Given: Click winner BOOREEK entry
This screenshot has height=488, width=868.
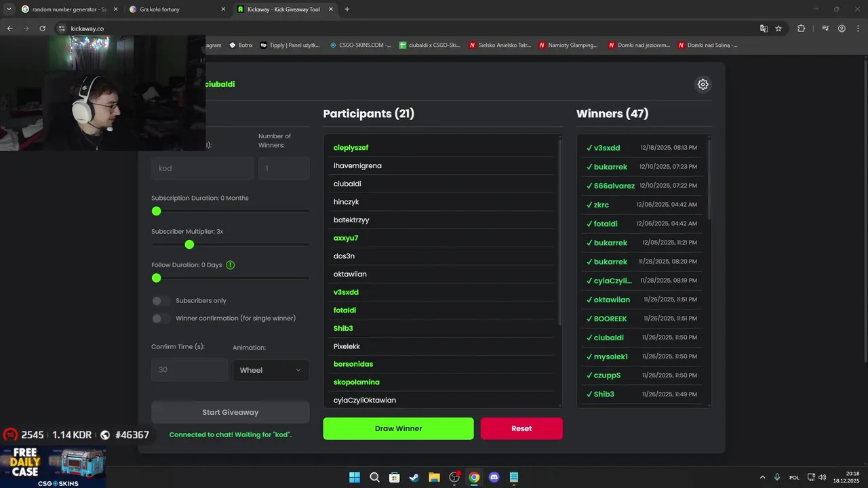Looking at the screenshot, I should pyautogui.click(x=642, y=319).
